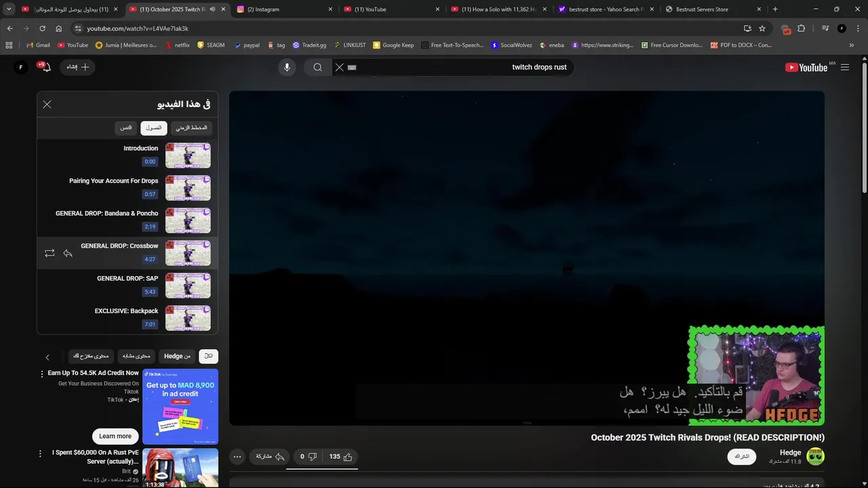
Task: Go back to the previous page
Action: 9,28
